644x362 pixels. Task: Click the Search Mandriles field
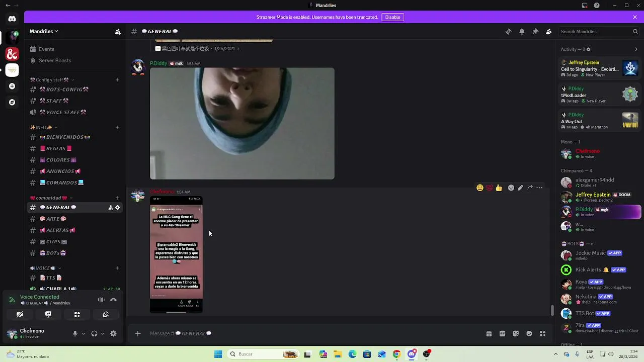tap(599, 31)
